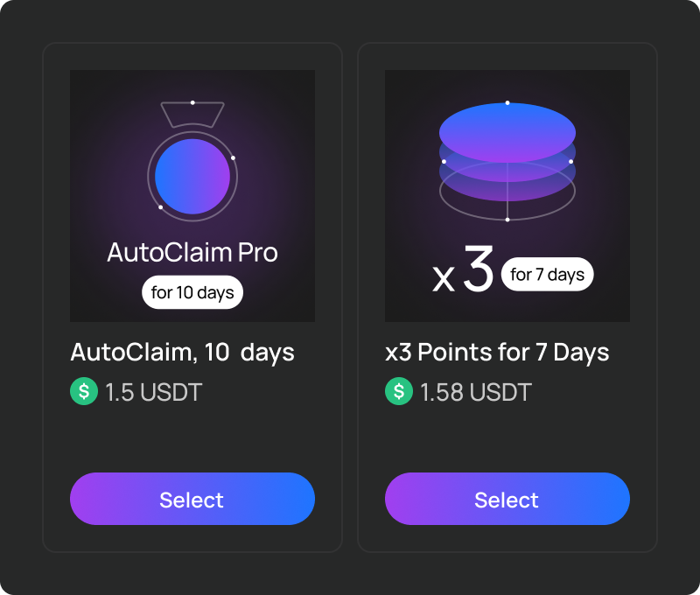Click the large x3 multiplier graphic

point(464,273)
